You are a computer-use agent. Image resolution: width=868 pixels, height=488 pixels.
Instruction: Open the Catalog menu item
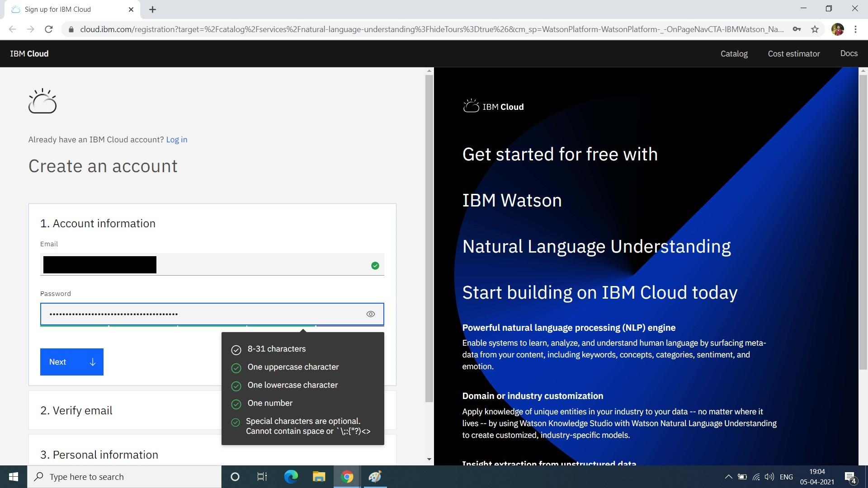pos(734,54)
